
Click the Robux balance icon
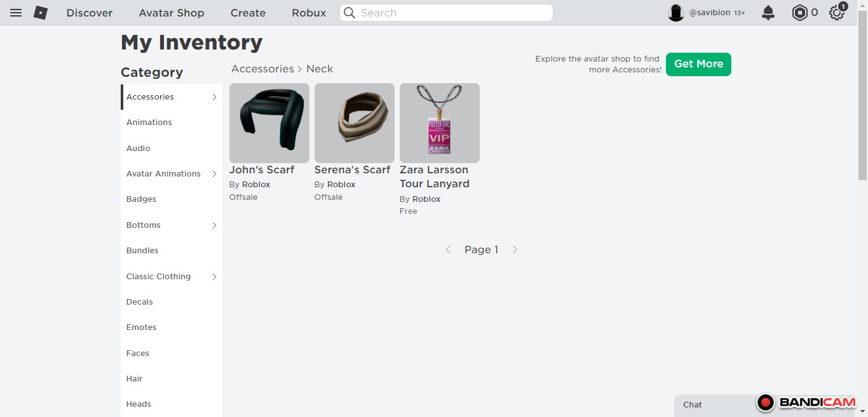(x=799, y=13)
